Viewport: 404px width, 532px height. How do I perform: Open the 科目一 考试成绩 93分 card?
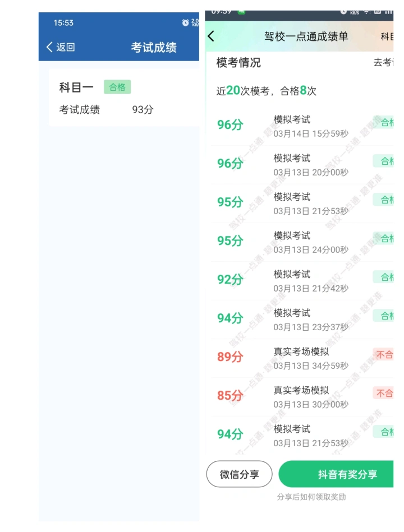[x=124, y=98]
